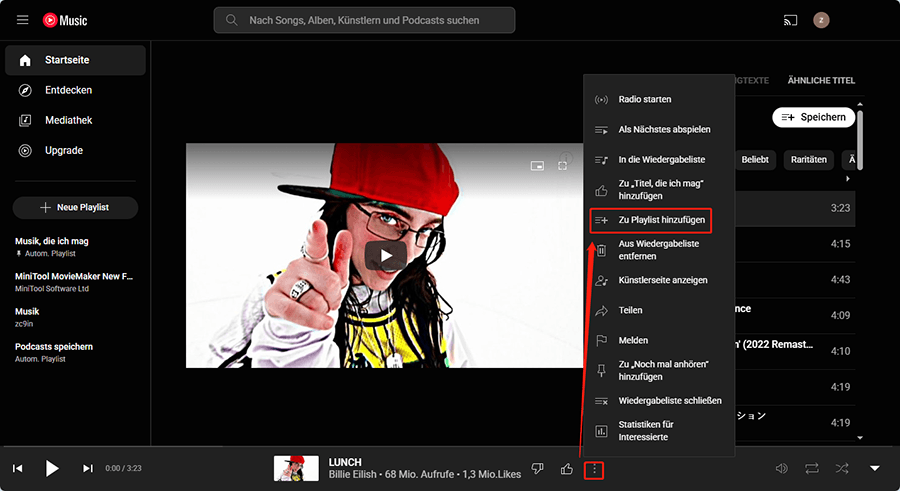Viewport: 900px width, 491px height.
Task: Choose Künstlerseite anzeigen
Action: coord(659,280)
